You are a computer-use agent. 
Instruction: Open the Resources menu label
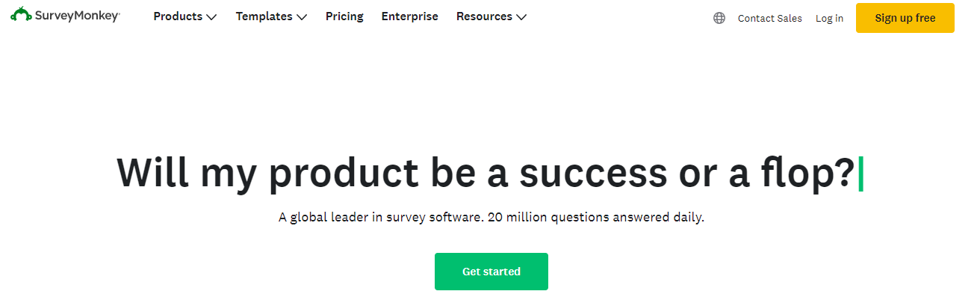click(484, 16)
